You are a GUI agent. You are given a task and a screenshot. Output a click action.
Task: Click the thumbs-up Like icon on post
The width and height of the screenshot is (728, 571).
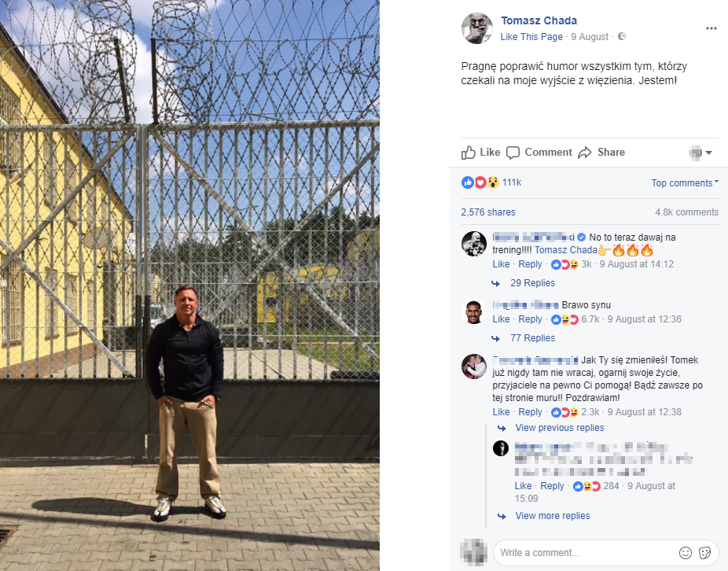pos(469,153)
